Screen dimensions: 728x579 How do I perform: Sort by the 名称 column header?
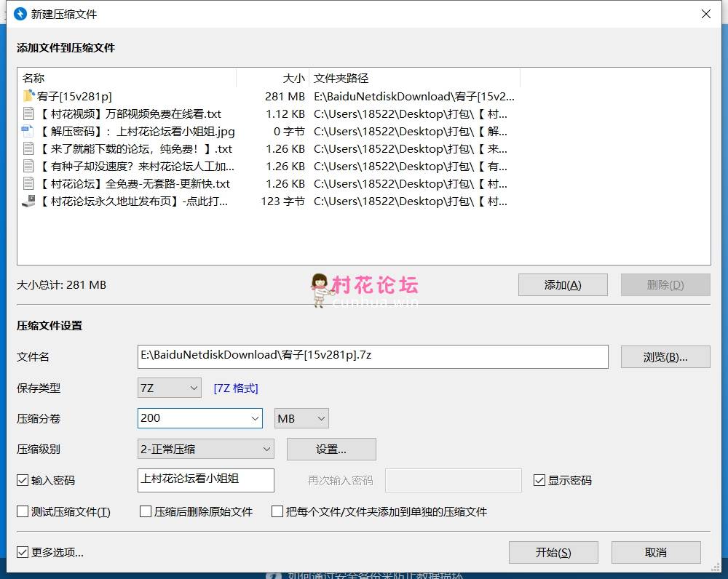pyautogui.click(x=127, y=78)
